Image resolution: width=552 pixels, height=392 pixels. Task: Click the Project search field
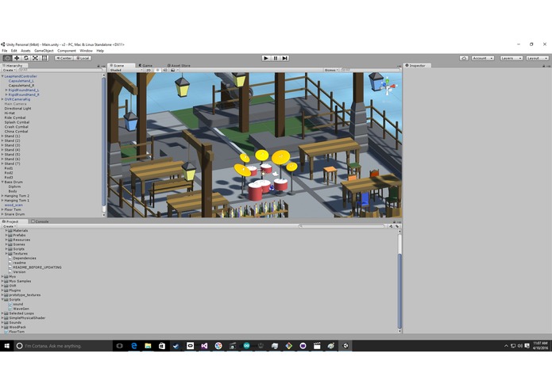(x=342, y=226)
